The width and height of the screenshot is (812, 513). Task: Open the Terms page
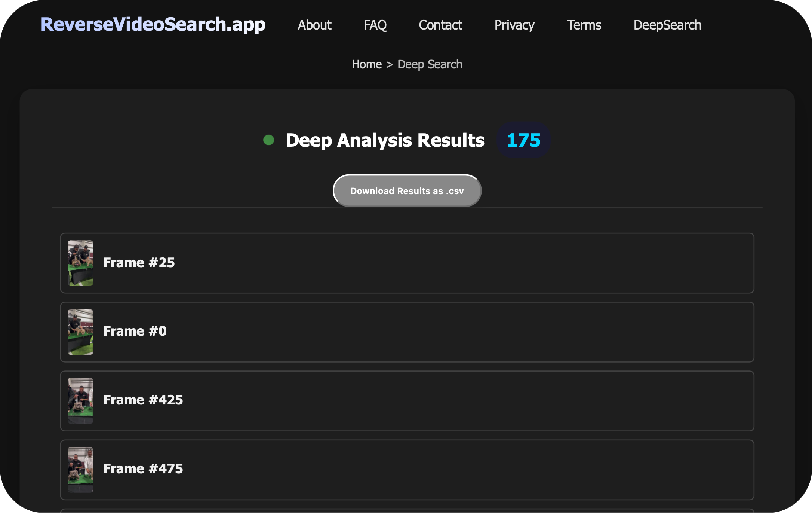click(x=584, y=25)
